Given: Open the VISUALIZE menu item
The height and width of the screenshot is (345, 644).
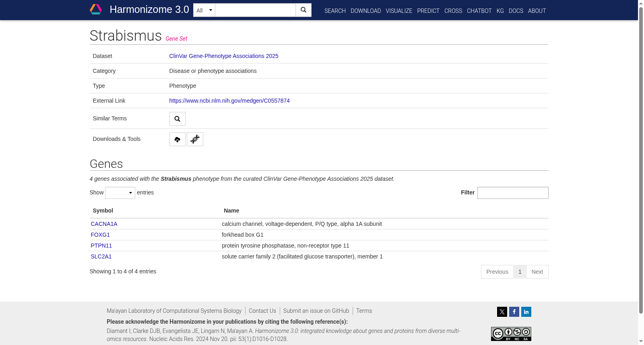Looking at the screenshot, I should click(x=399, y=11).
